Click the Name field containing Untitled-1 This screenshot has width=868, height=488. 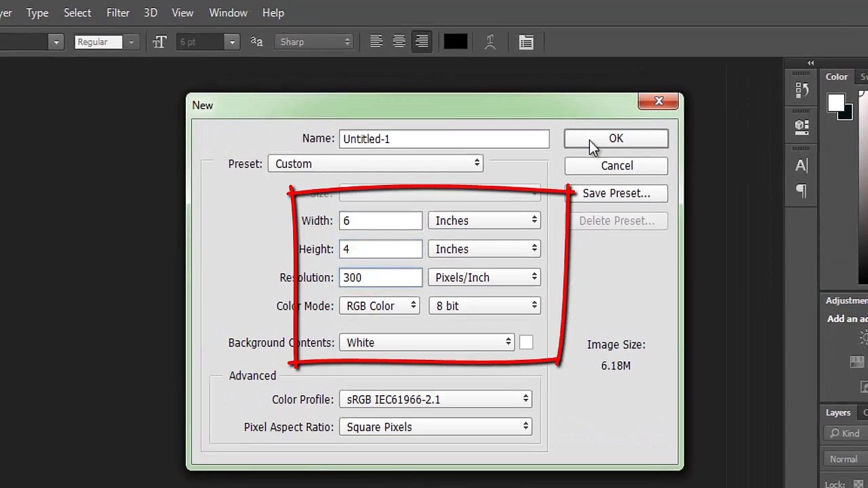click(x=444, y=139)
